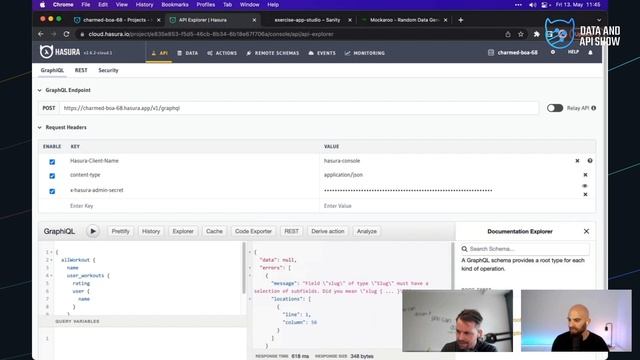640x360 pixels.
Task: Switch to the DATA section
Action: point(188,53)
